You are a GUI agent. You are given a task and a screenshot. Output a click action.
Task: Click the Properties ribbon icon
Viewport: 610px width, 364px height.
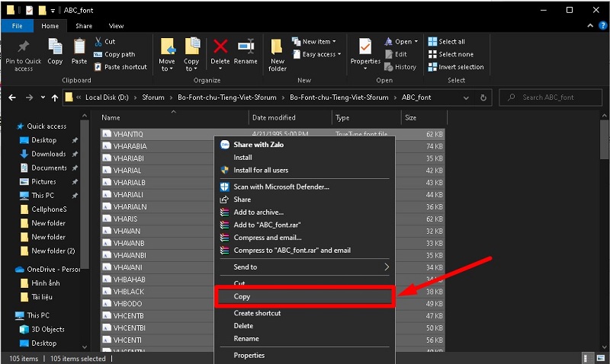365,46
